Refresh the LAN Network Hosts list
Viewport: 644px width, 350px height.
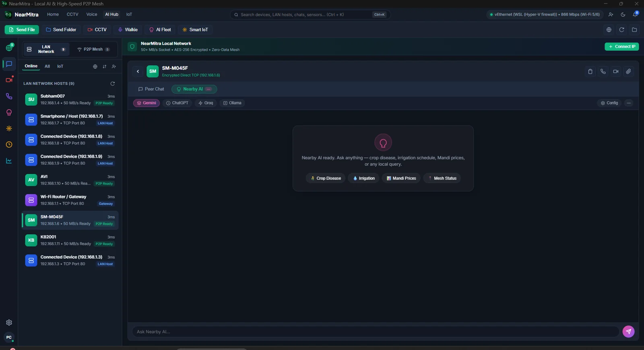coord(113,84)
